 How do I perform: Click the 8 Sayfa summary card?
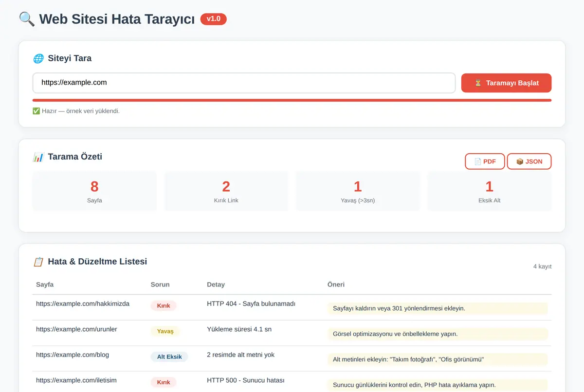tap(94, 191)
